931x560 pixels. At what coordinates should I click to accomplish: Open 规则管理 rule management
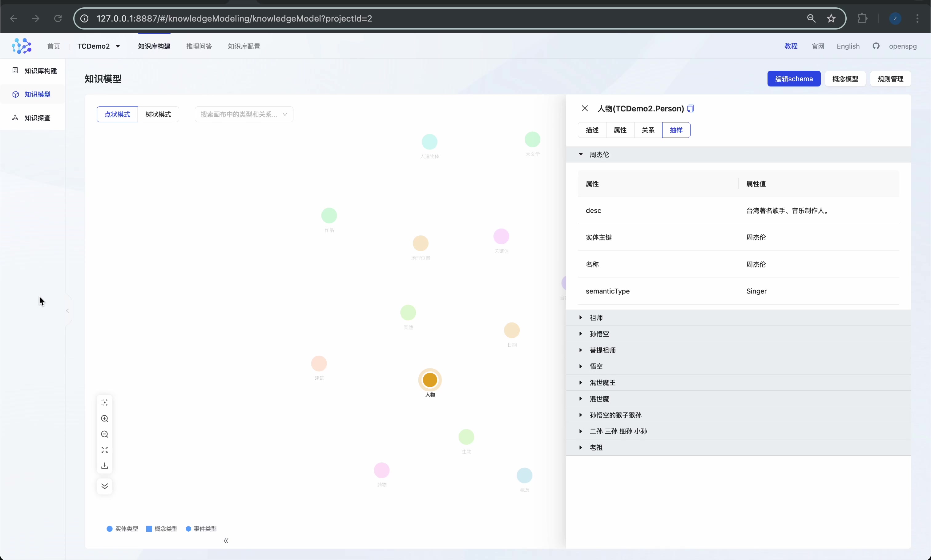[x=890, y=79]
